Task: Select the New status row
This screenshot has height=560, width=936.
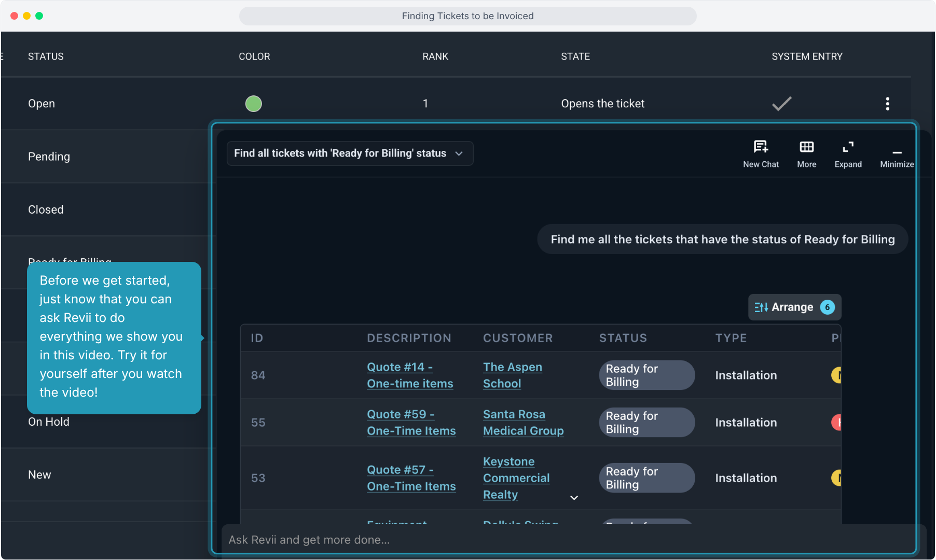Action: coord(108,475)
